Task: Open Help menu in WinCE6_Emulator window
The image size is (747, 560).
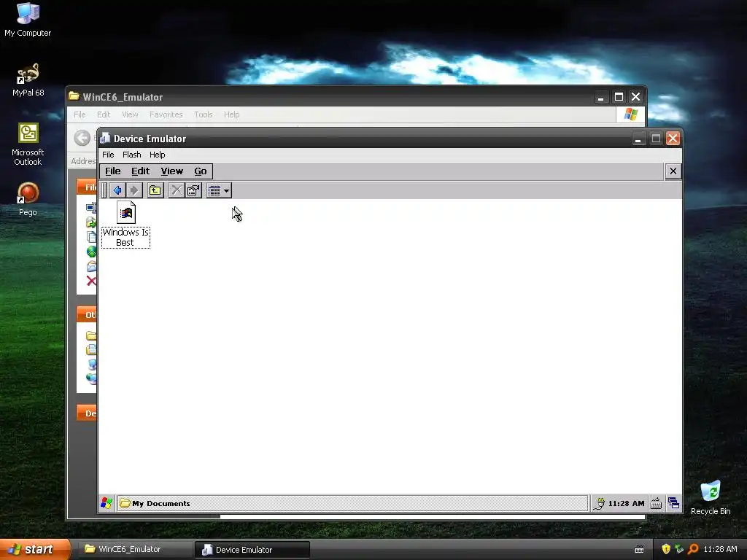Action: (x=231, y=114)
